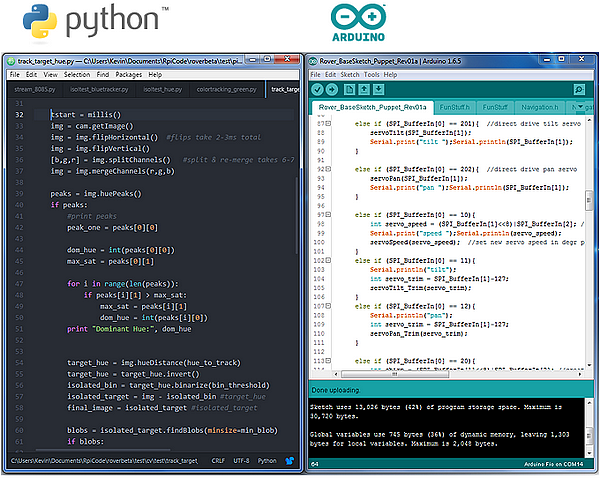Click 'servoSpeed(servo_speed);' line 100
This screenshot has height=478, width=600.
tap(415, 242)
